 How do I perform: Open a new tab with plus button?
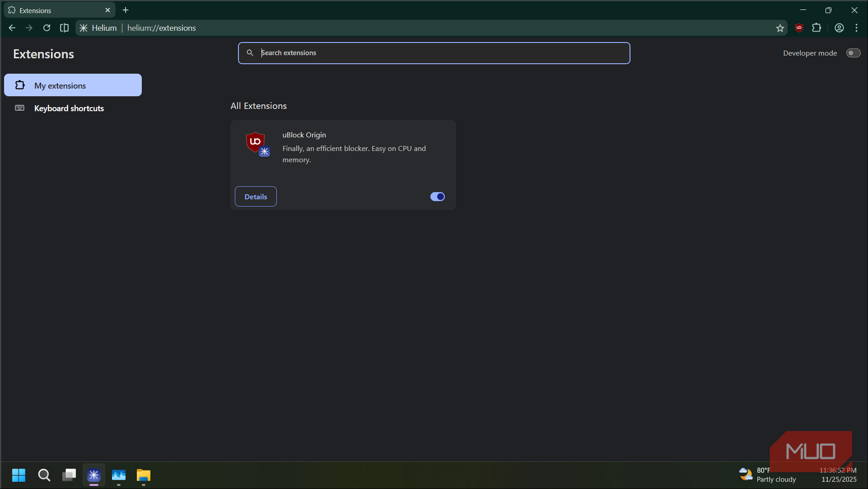pos(126,10)
